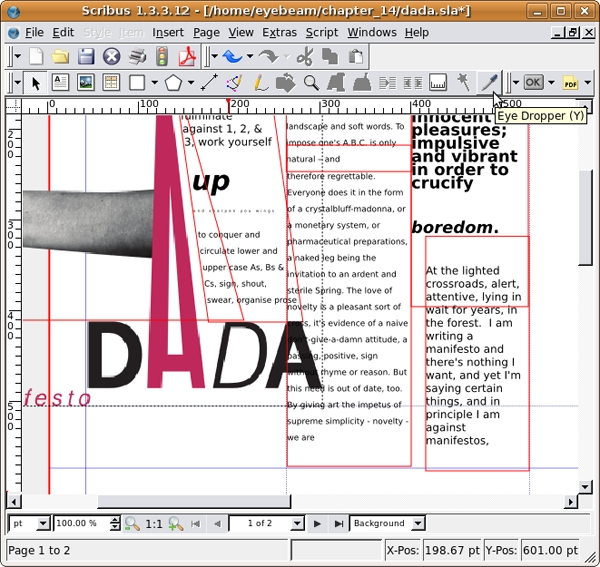Open the Insert menu
This screenshot has height=567, width=600.
pyautogui.click(x=168, y=32)
